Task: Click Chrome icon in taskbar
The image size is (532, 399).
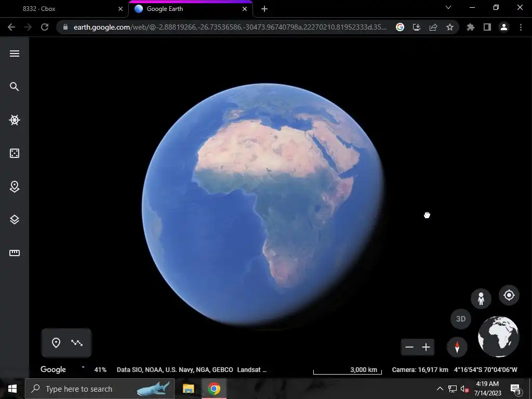Action: (214, 389)
